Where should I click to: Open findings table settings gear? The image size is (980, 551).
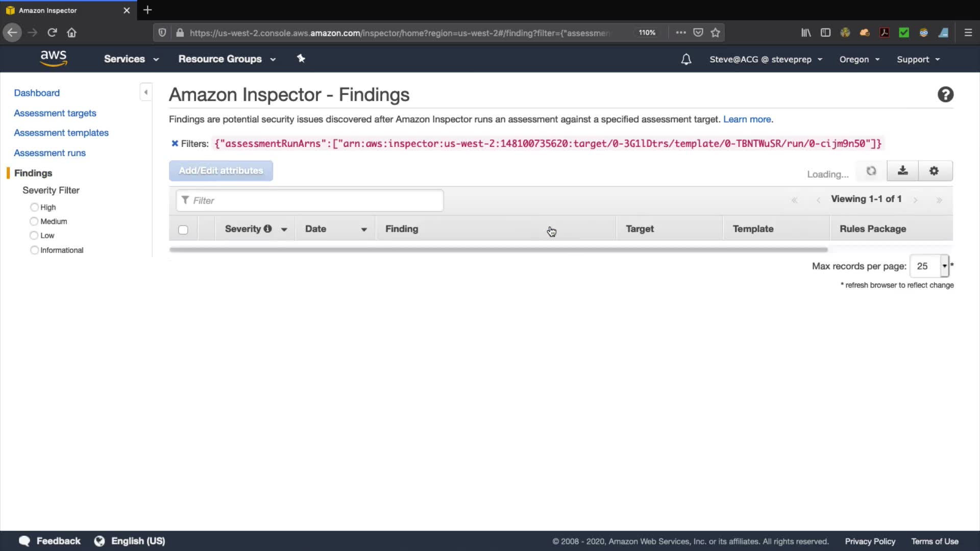(934, 171)
